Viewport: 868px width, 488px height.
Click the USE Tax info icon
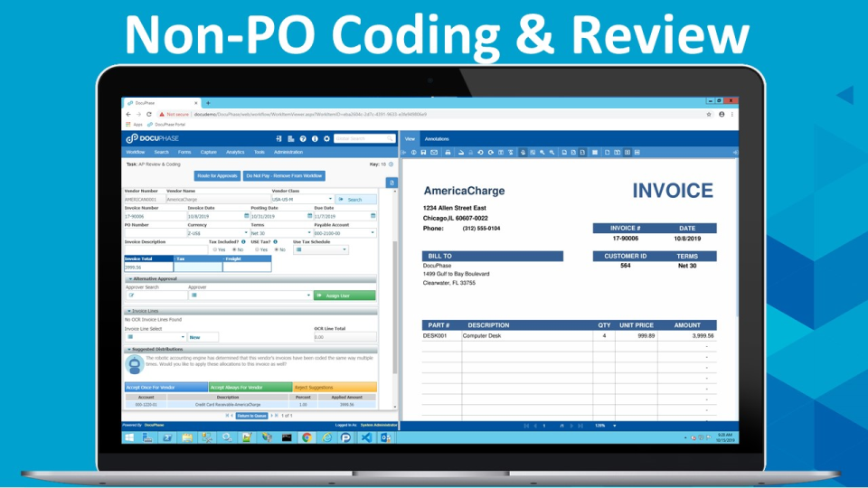pyautogui.click(x=275, y=242)
